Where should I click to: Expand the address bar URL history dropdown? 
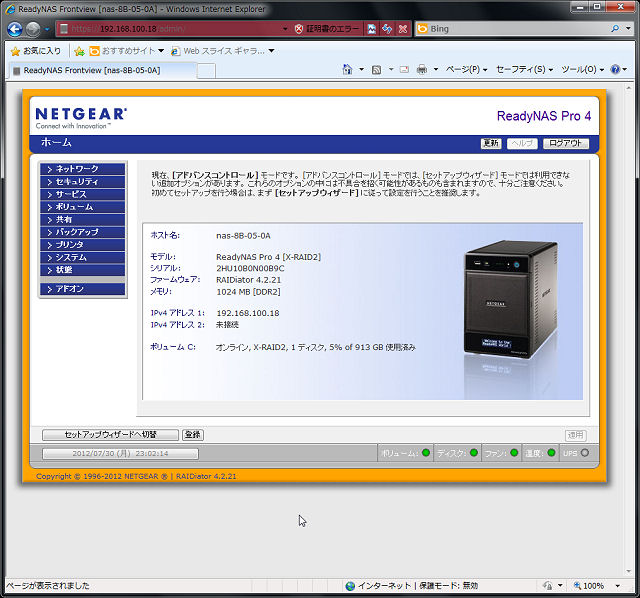[285, 29]
